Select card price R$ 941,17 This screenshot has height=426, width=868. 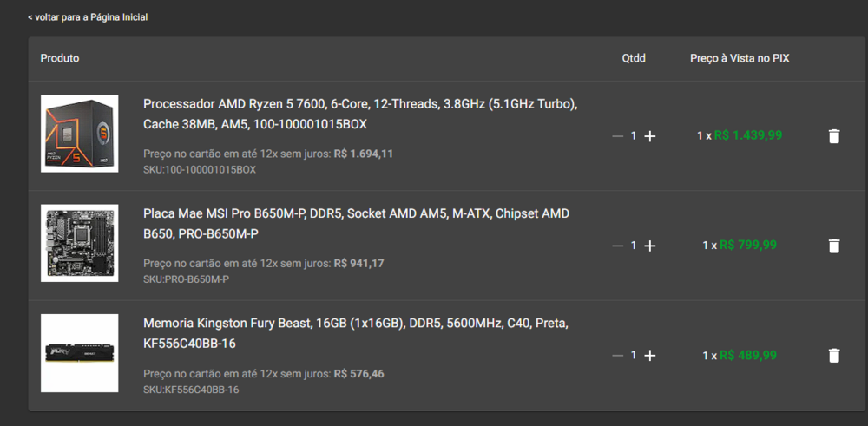[x=358, y=264]
